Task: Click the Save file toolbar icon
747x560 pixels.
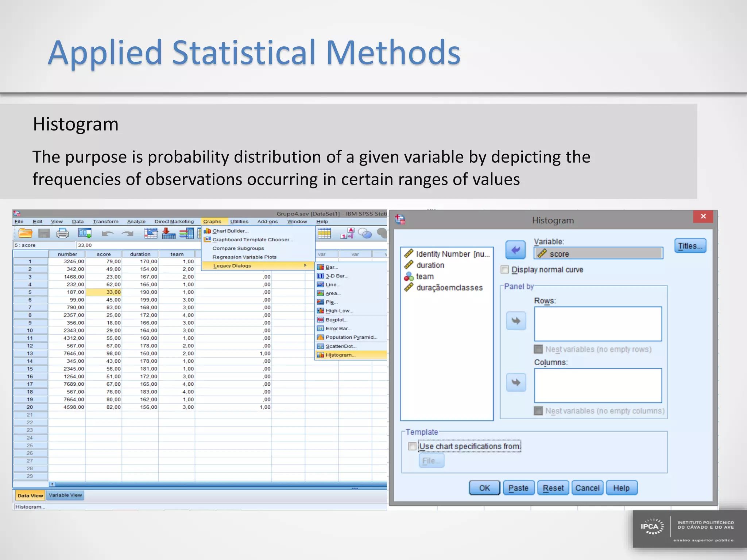Action: tap(44, 233)
